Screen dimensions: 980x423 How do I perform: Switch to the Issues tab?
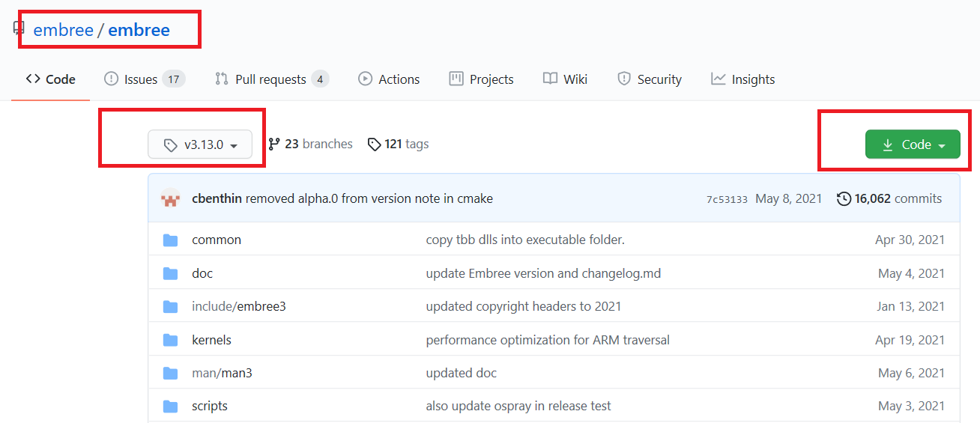coord(144,79)
